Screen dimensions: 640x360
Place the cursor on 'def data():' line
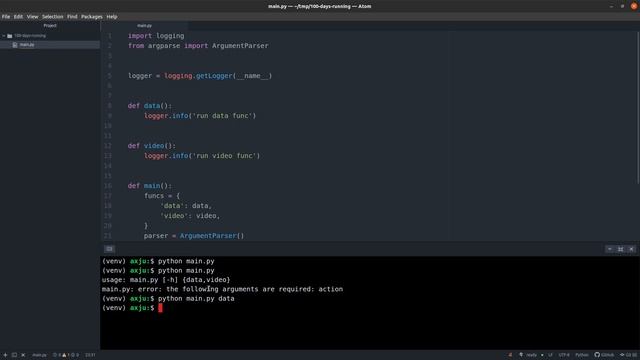[149, 106]
